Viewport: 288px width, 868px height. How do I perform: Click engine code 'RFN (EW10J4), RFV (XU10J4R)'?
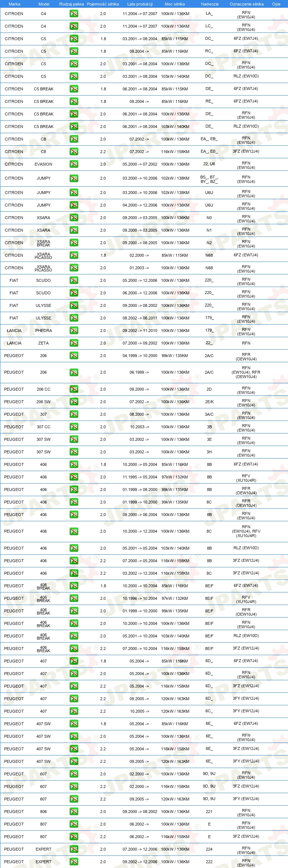point(246,531)
